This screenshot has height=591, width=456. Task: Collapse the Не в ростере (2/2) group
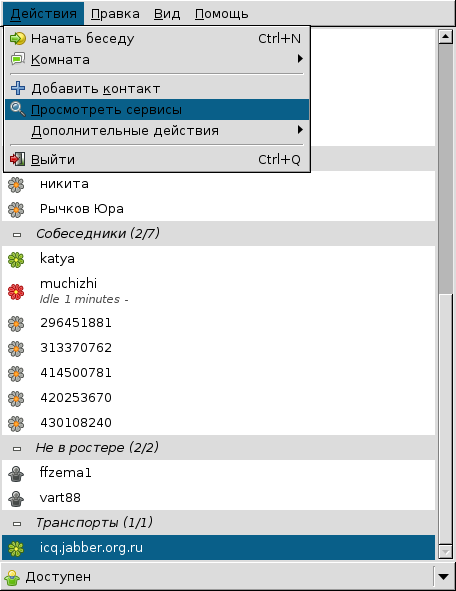[x=17, y=449]
